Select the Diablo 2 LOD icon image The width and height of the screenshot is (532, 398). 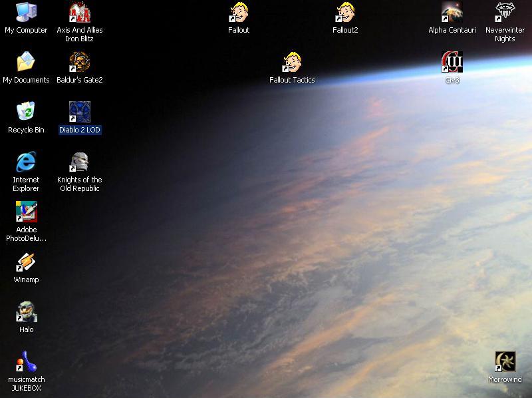pos(80,112)
